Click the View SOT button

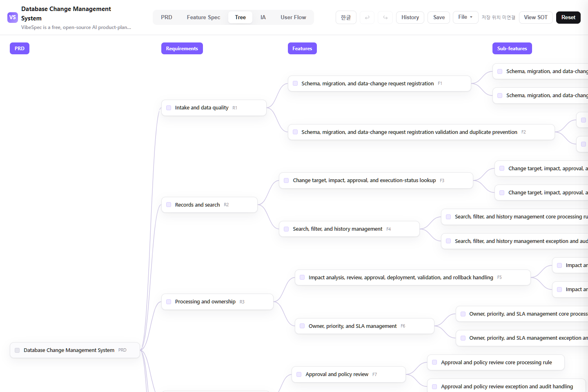pyautogui.click(x=536, y=18)
